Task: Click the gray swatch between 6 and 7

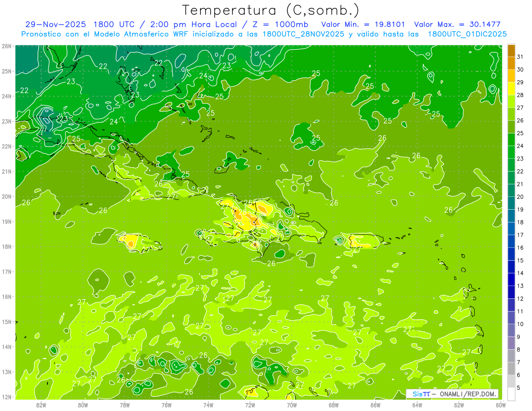Action: pyautogui.click(x=511, y=368)
